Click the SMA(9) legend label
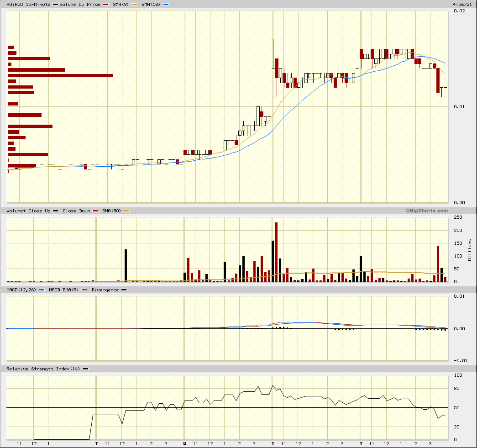Screen dimensions: 477x448 click(121, 4)
